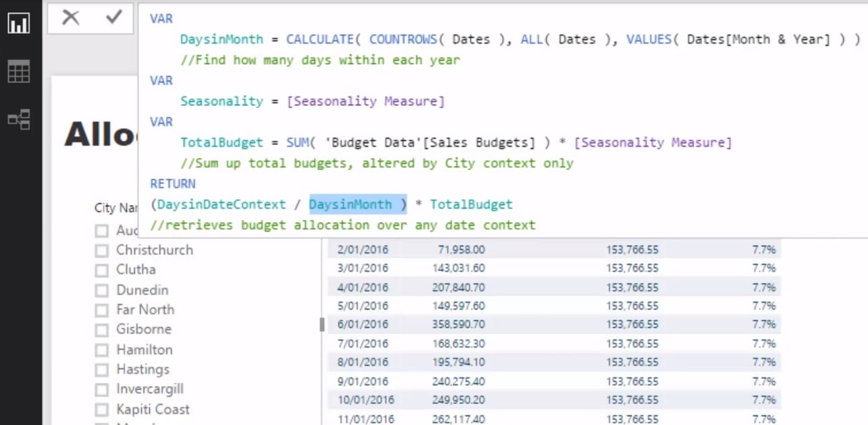Open the Relationships model view icon
868x425 pixels.
click(x=18, y=120)
